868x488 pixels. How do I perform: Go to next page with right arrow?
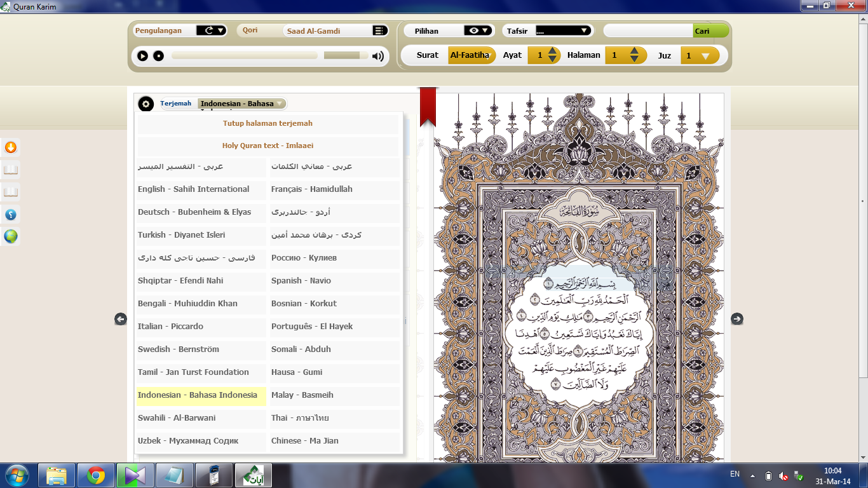point(736,319)
